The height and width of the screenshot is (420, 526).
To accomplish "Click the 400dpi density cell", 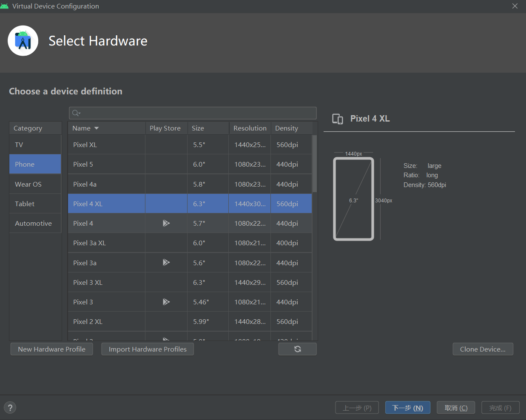I will [291, 243].
